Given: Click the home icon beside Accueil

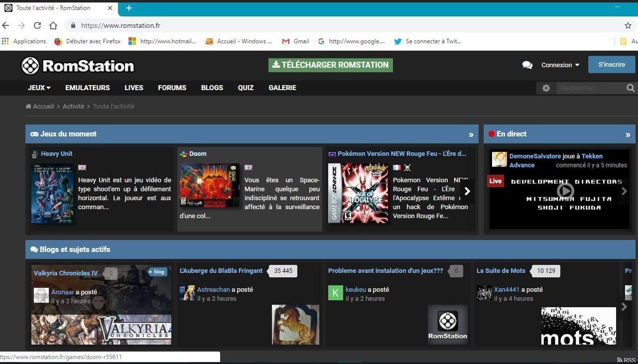Looking at the screenshot, I should coord(28,107).
